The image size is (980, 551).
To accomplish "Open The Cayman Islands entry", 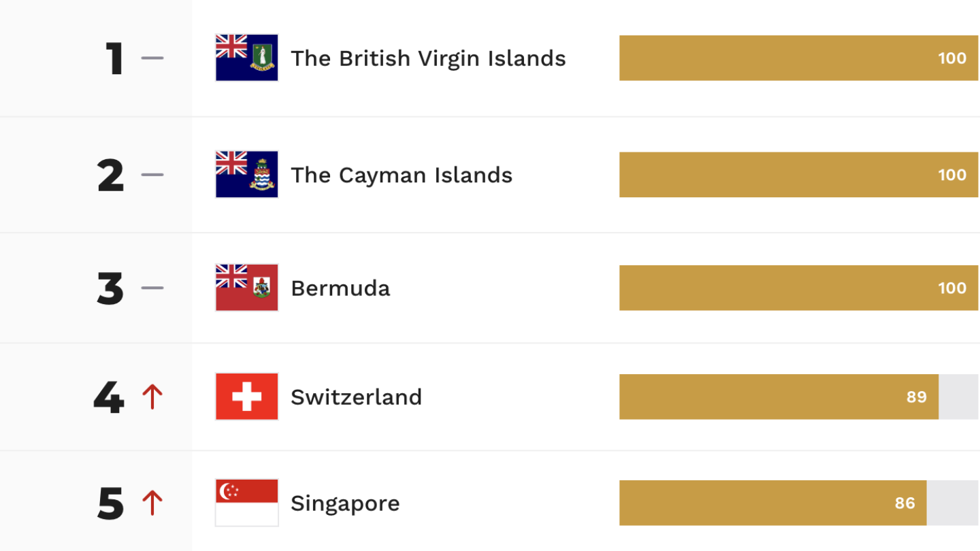I will 402,176.
